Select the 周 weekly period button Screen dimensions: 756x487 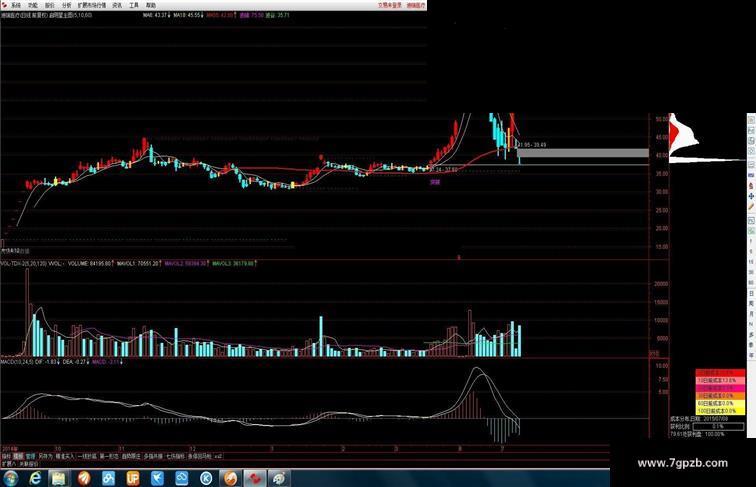(751, 303)
